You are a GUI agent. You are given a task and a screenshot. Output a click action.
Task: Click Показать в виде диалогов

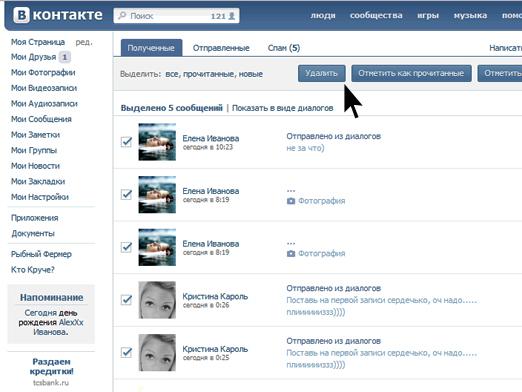point(282,108)
